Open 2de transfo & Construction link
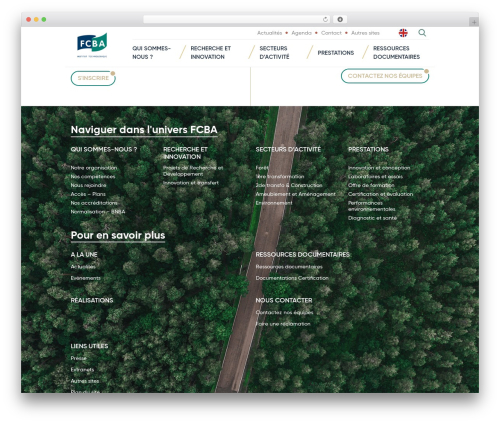The image size is (500, 423). [x=289, y=185]
